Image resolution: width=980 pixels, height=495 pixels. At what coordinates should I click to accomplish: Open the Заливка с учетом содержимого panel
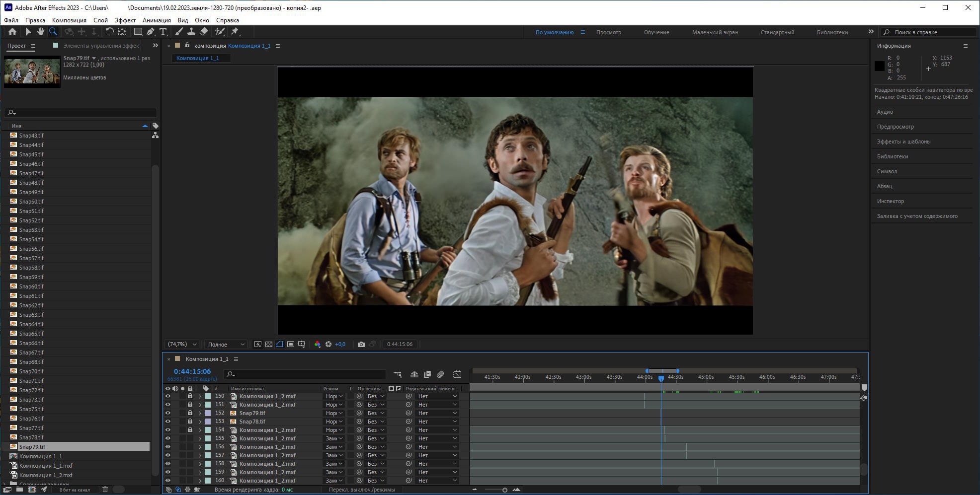click(917, 216)
